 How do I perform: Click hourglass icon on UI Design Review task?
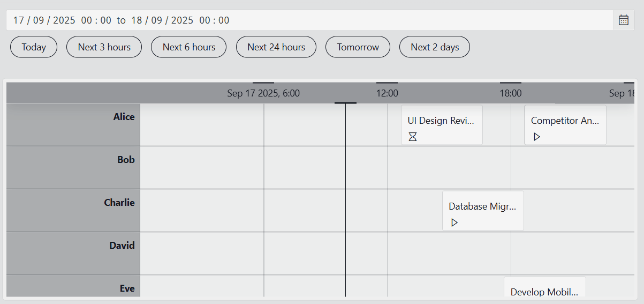[413, 137]
